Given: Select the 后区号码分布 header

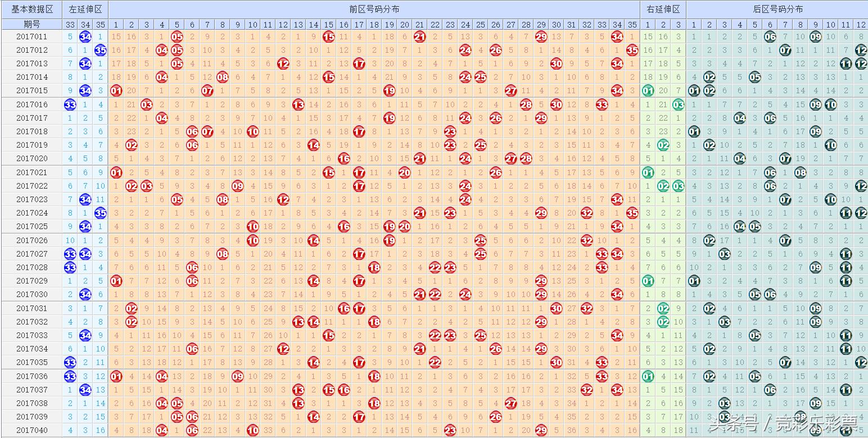Looking at the screenshot, I should click(777, 10).
